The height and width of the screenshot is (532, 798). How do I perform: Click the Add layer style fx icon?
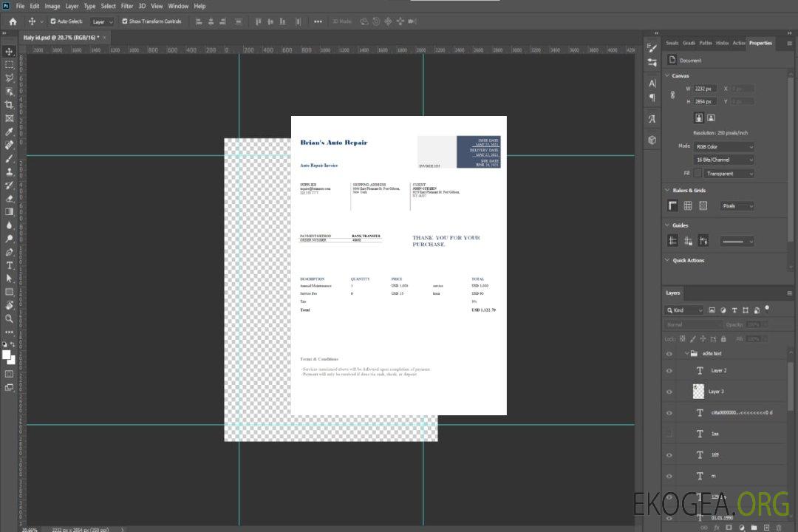[717, 528]
